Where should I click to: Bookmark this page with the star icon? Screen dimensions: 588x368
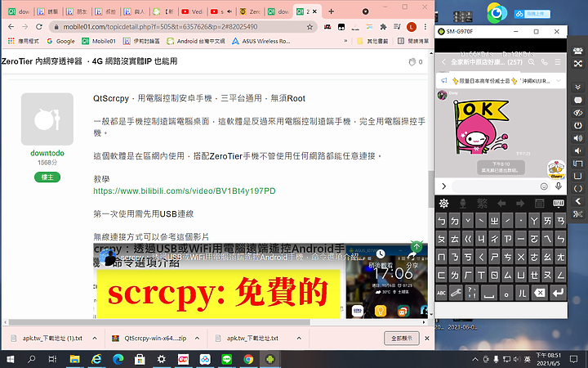pyautogui.click(x=310, y=27)
